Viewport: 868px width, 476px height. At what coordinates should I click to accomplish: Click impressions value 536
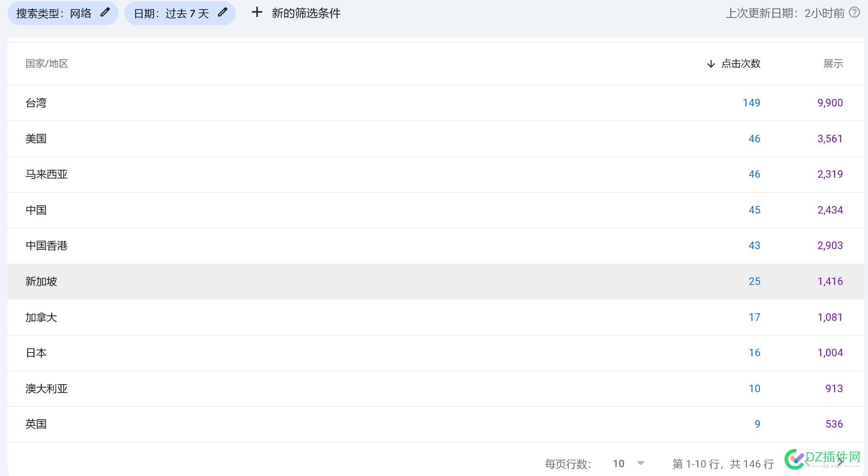coord(834,424)
